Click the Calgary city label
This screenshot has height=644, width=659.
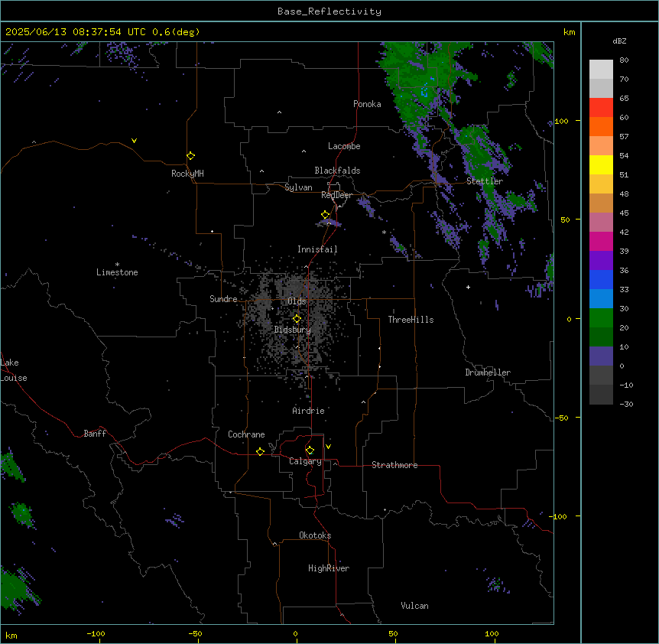coord(305,461)
